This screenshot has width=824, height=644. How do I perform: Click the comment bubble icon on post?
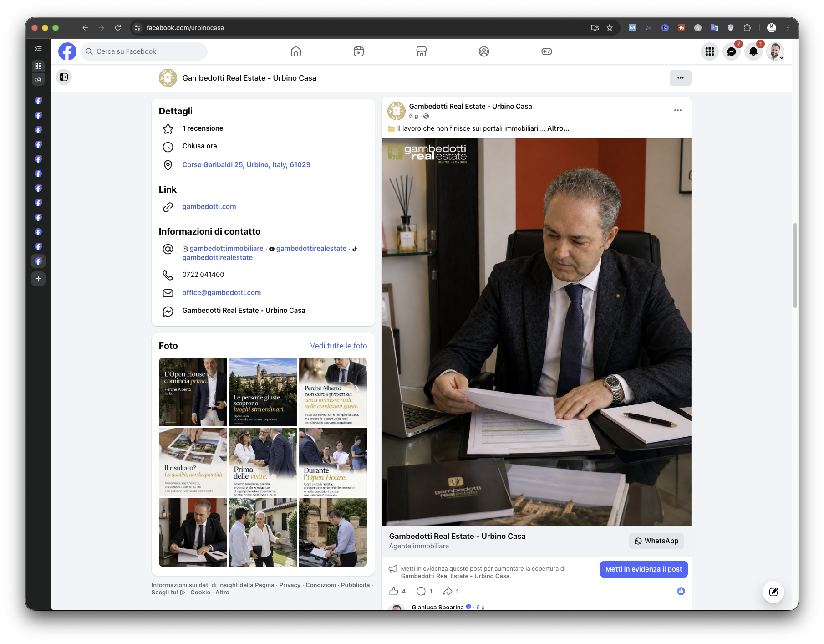(421, 591)
